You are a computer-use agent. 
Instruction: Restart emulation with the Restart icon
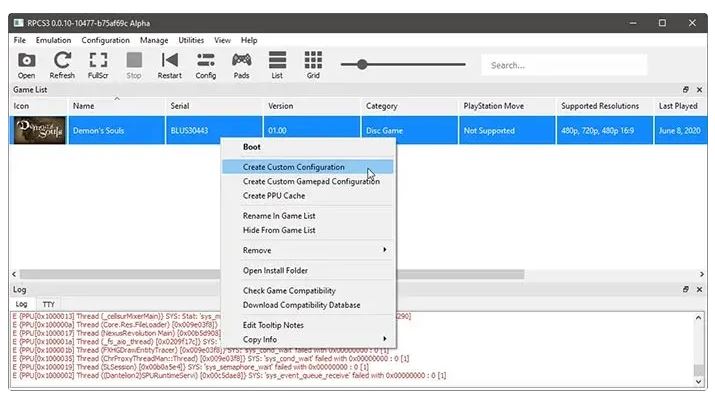click(170, 65)
